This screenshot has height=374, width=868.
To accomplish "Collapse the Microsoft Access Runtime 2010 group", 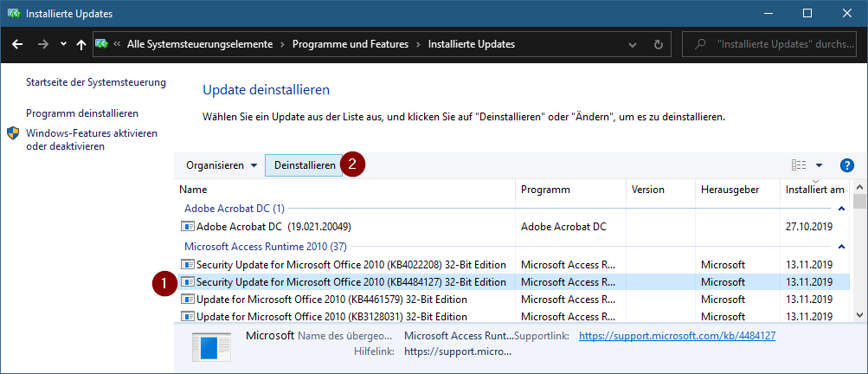I will (841, 246).
